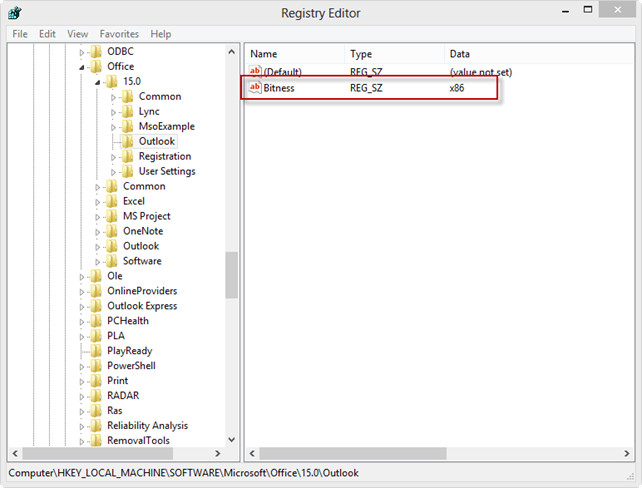The image size is (642, 488).
Task: Expand the Lync key
Action: [x=113, y=112]
